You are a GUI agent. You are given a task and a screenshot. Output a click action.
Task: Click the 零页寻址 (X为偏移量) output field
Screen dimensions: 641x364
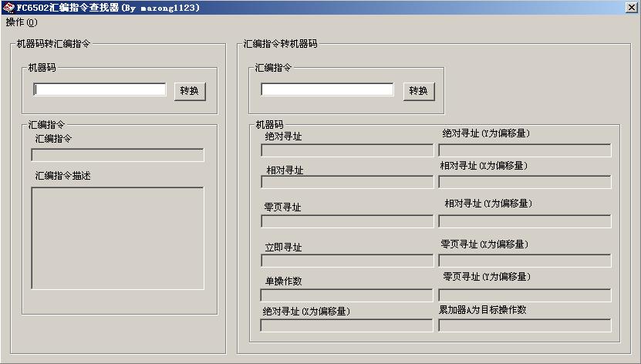coord(525,261)
